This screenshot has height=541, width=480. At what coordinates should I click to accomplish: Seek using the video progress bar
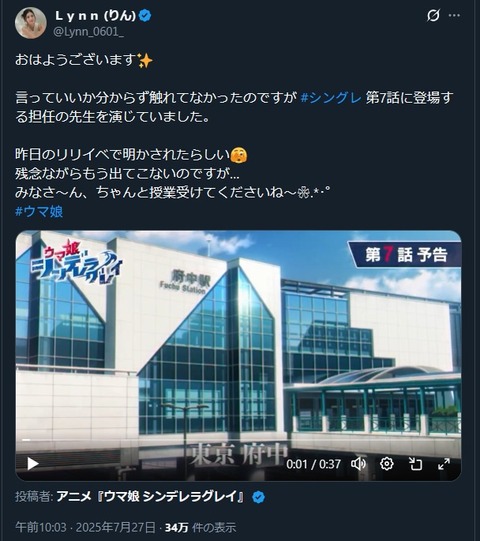238,440
